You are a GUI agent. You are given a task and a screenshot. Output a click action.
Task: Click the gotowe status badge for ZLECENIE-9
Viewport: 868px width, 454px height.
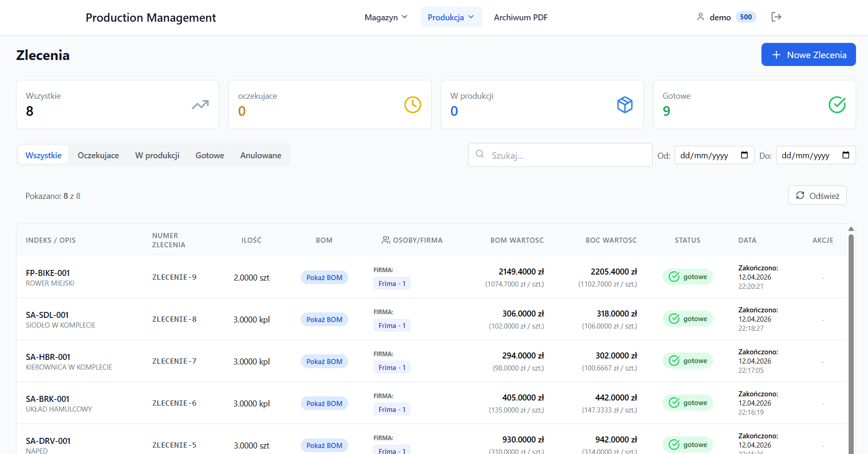[688, 277]
